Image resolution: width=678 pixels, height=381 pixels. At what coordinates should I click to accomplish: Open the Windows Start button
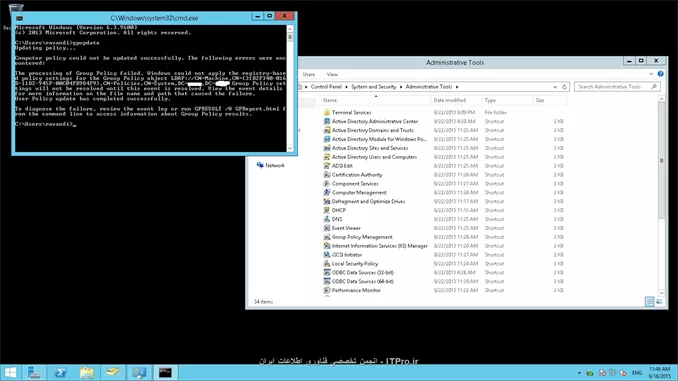[10, 372]
